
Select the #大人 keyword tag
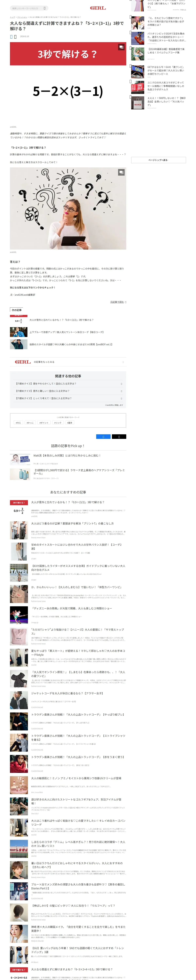[18, 423]
